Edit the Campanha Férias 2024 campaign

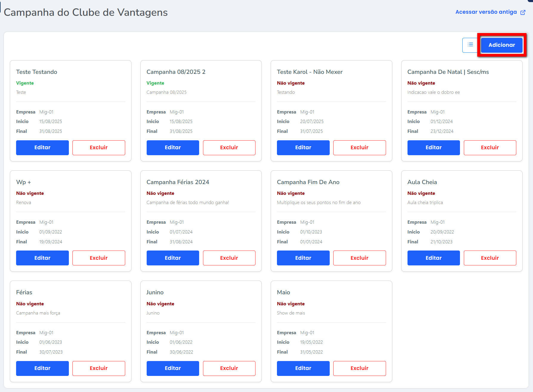click(173, 258)
